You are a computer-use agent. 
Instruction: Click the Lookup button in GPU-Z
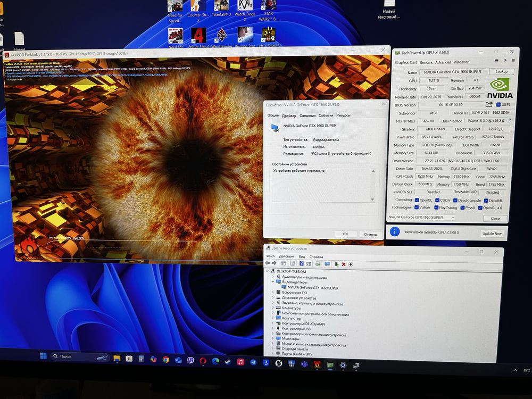(501, 72)
